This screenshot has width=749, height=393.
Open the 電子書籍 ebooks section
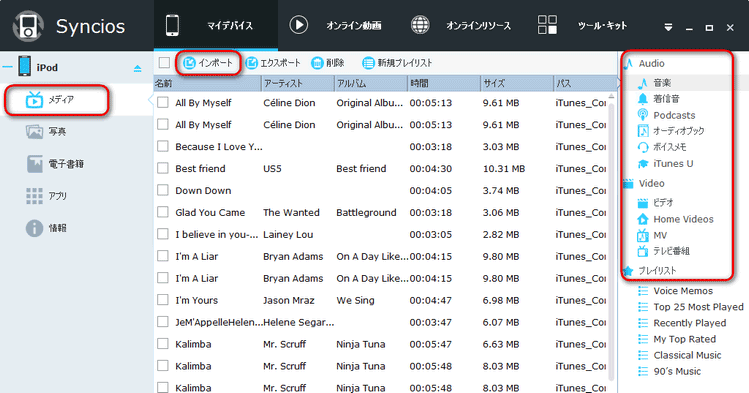tap(55, 164)
